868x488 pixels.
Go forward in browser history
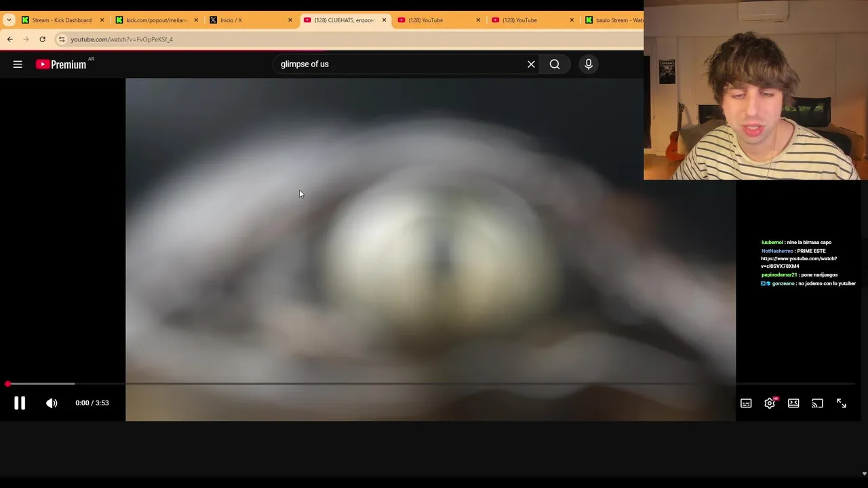click(x=26, y=39)
